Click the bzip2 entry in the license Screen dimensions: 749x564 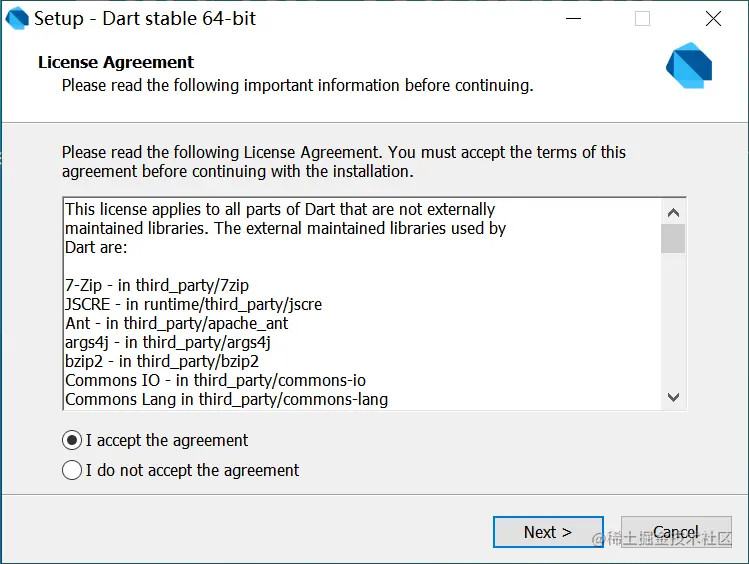coord(162,362)
